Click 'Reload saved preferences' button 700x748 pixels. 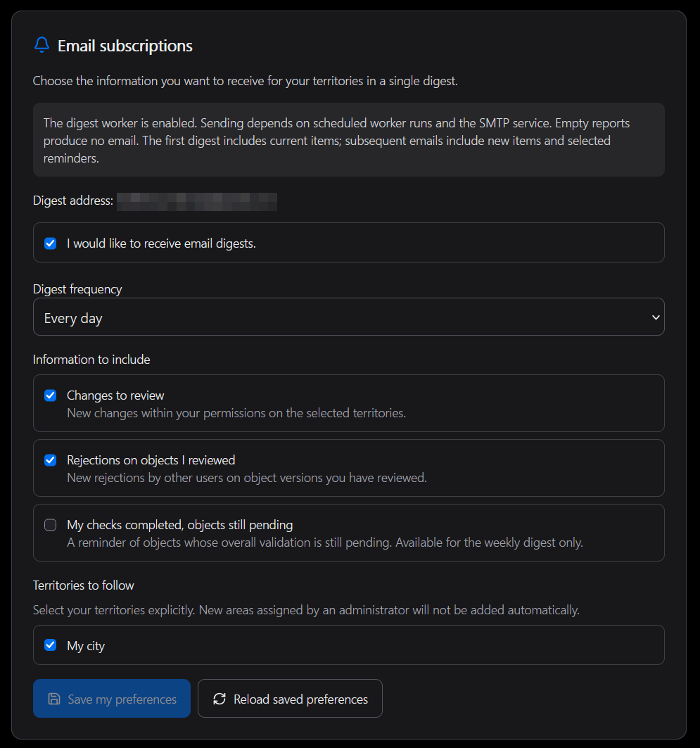tap(290, 698)
